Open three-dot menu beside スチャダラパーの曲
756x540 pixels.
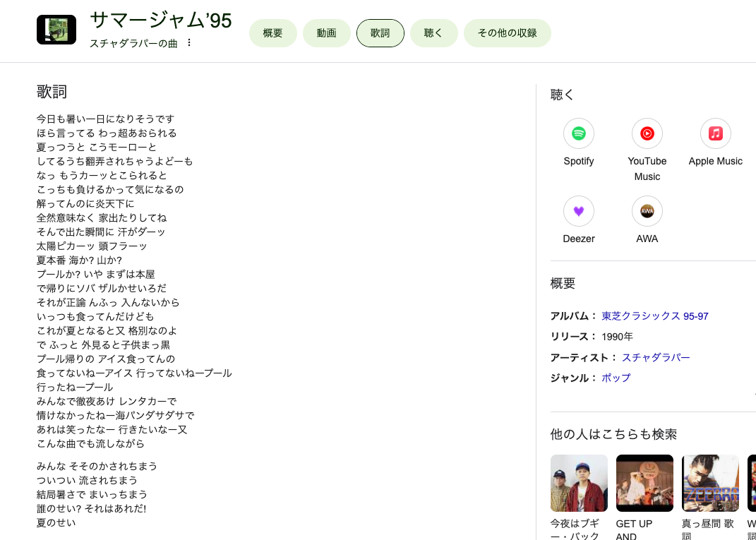point(189,43)
